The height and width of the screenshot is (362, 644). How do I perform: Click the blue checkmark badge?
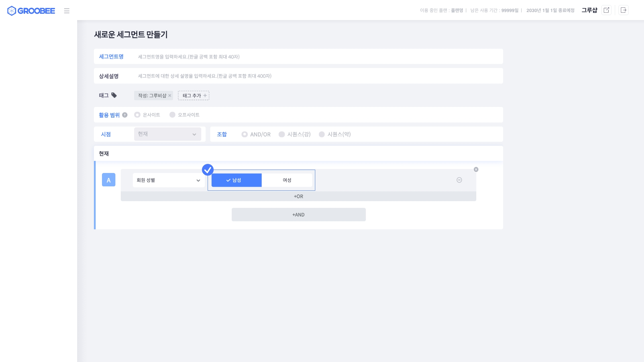pos(208,170)
